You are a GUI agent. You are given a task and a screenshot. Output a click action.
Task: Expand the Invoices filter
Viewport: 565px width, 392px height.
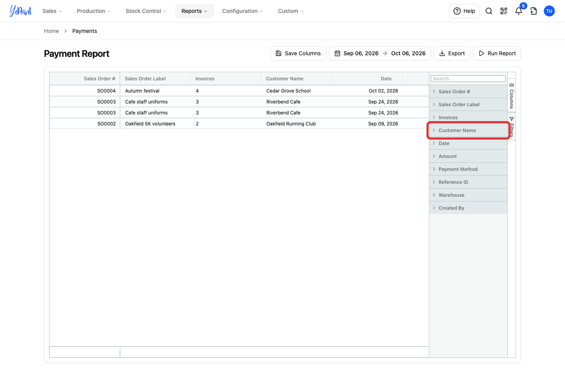coord(468,117)
